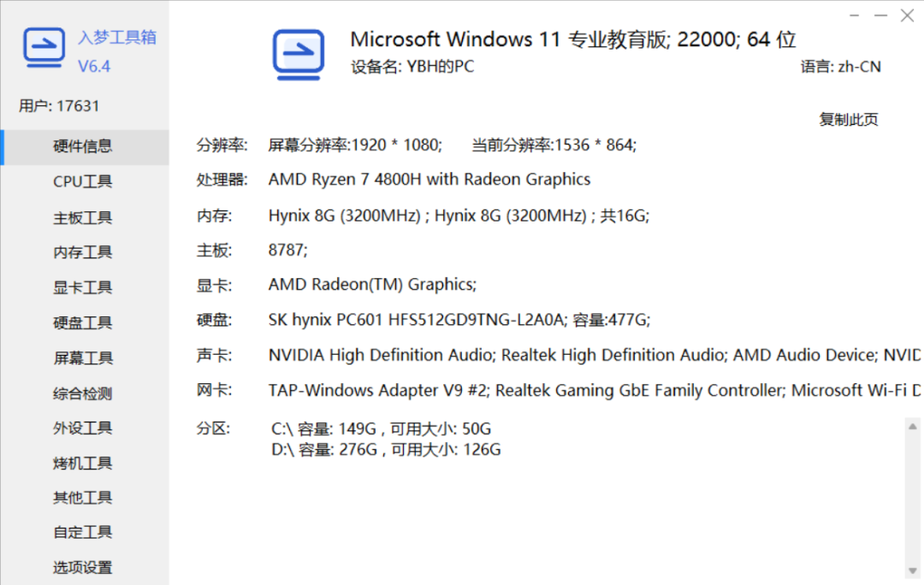
Task: Click the partition list scrollbar track
Action: pyautogui.click(x=912, y=499)
